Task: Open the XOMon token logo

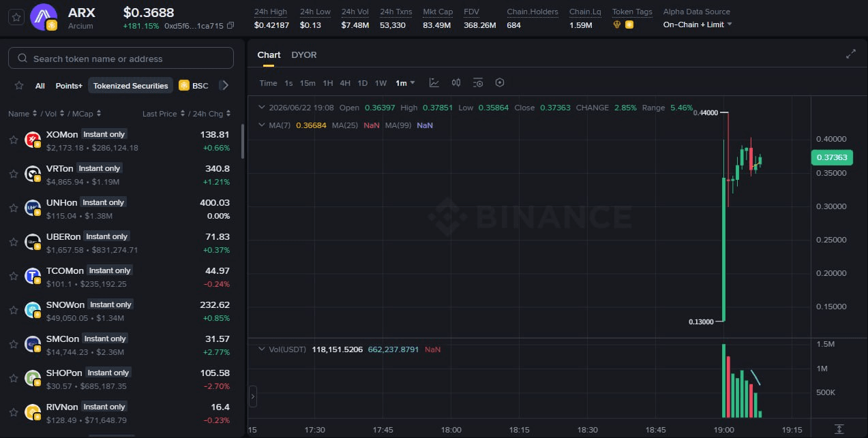Action: point(33,140)
